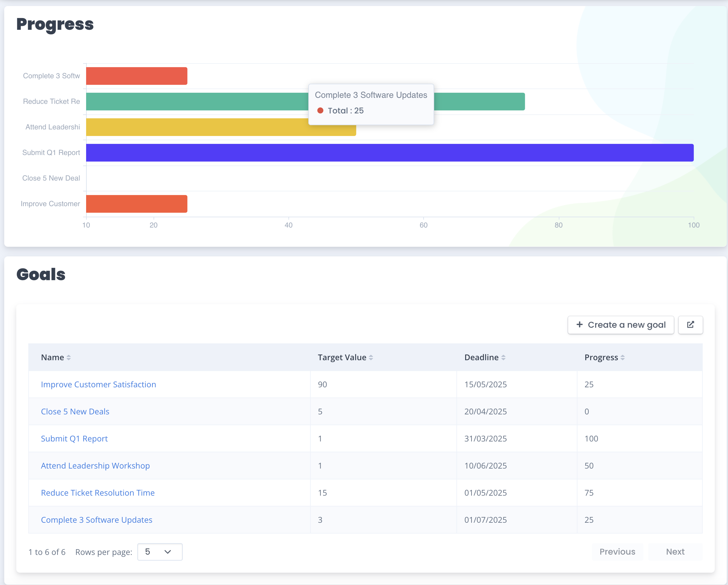Open the Improve Customer Satisfaction goal link
The image size is (728, 585).
[98, 385]
